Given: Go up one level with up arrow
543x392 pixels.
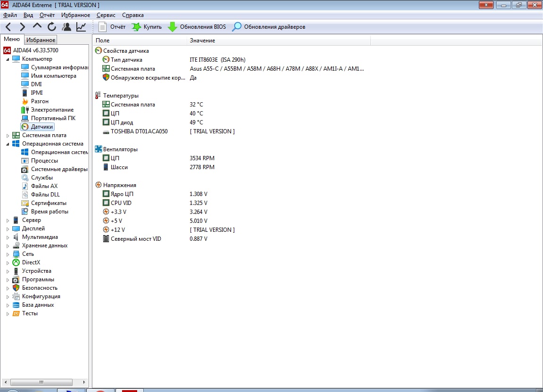Looking at the screenshot, I should [x=37, y=26].
